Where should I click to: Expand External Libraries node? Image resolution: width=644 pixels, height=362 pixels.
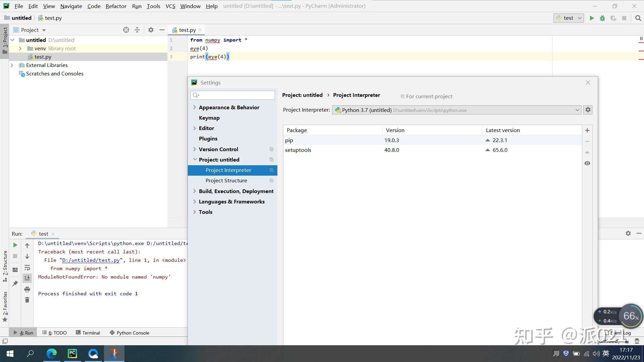click(x=12, y=65)
